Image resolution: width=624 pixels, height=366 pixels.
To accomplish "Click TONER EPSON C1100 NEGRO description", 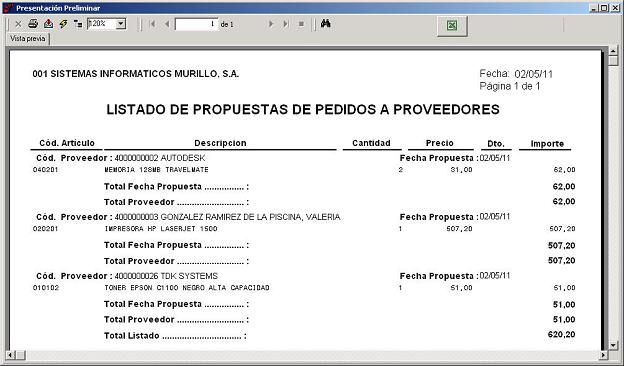I will coord(187,288).
